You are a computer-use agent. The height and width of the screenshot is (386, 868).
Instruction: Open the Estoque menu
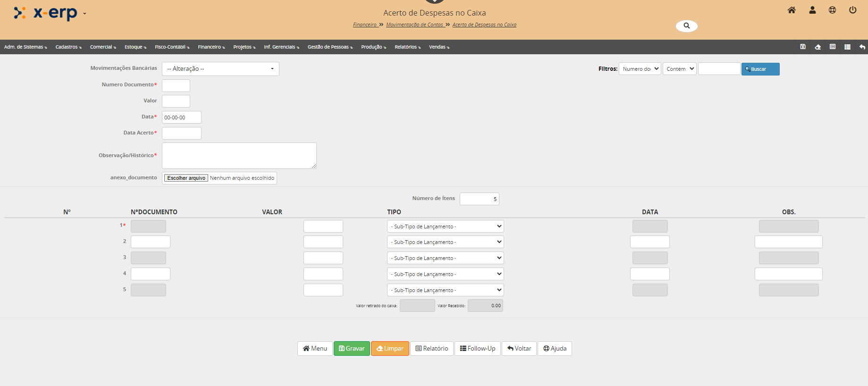[135, 47]
